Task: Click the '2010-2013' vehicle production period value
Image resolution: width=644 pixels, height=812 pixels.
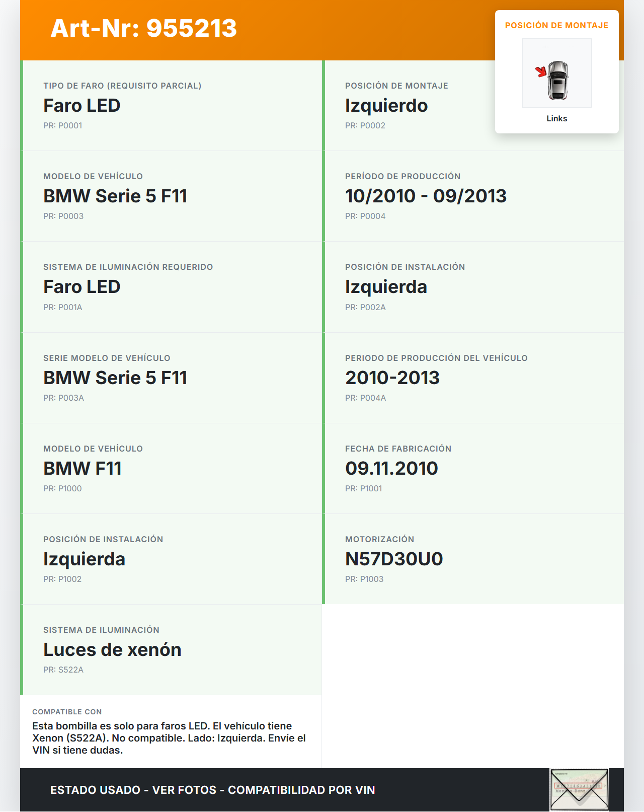Action: pyautogui.click(x=392, y=378)
